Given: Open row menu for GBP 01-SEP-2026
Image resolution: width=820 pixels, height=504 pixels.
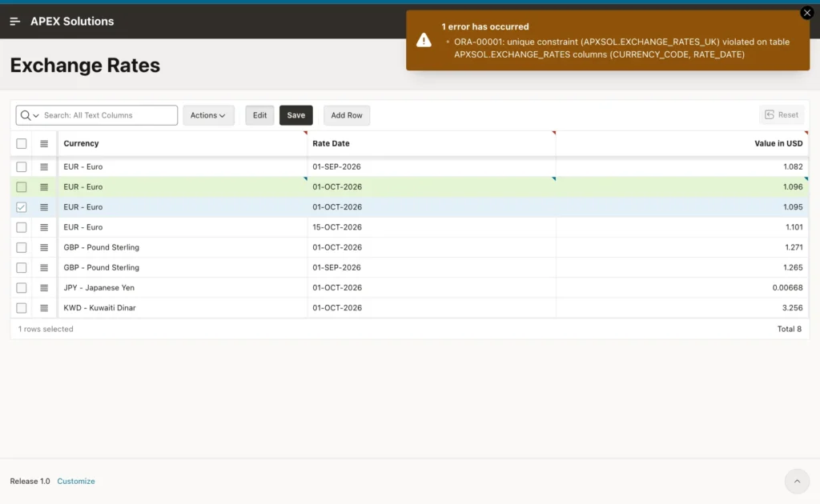Looking at the screenshot, I should tap(44, 268).
